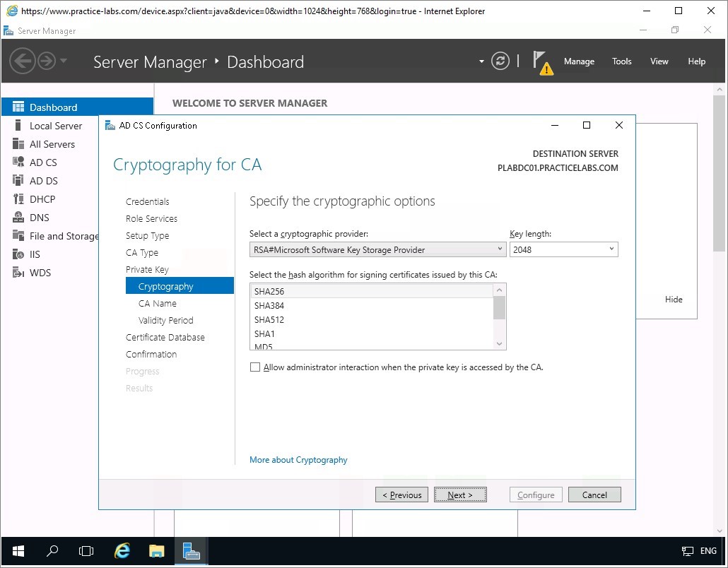The image size is (728, 568).
Task: Open the Tools menu
Action: coord(622,61)
